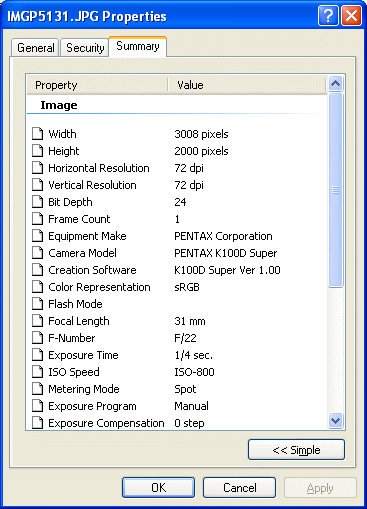Switch to the General tab
The height and width of the screenshot is (509, 367).
pos(35,48)
